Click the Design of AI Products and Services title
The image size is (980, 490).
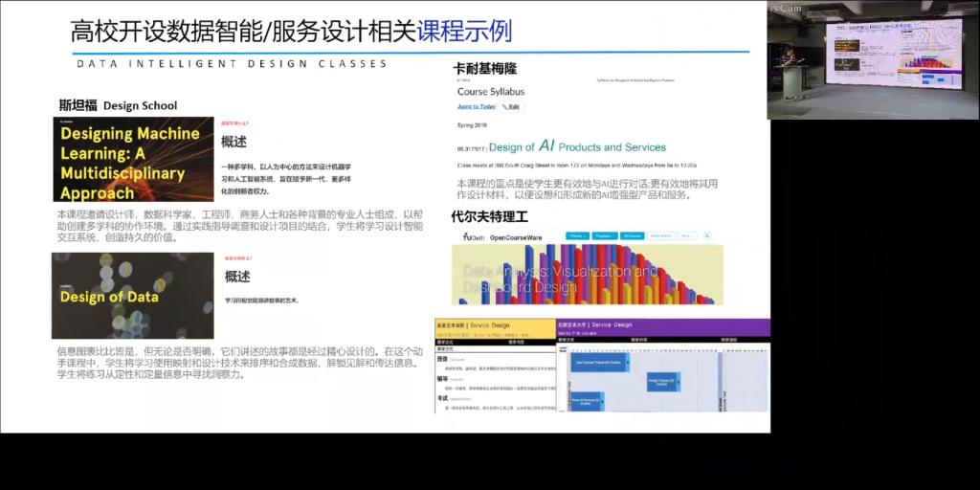[577, 146]
